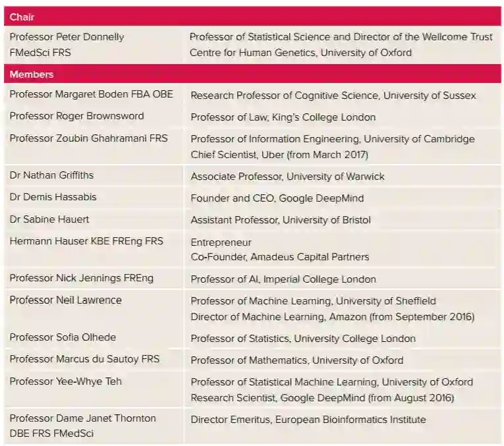Select Professor Peter Donnelly's name
504x446 pixels.
[x=67, y=37]
